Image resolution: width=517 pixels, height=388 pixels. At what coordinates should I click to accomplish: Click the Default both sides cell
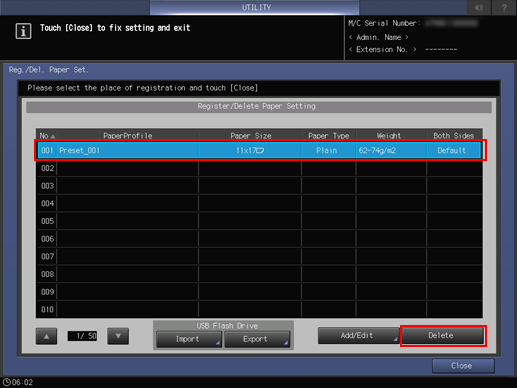pos(454,150)
